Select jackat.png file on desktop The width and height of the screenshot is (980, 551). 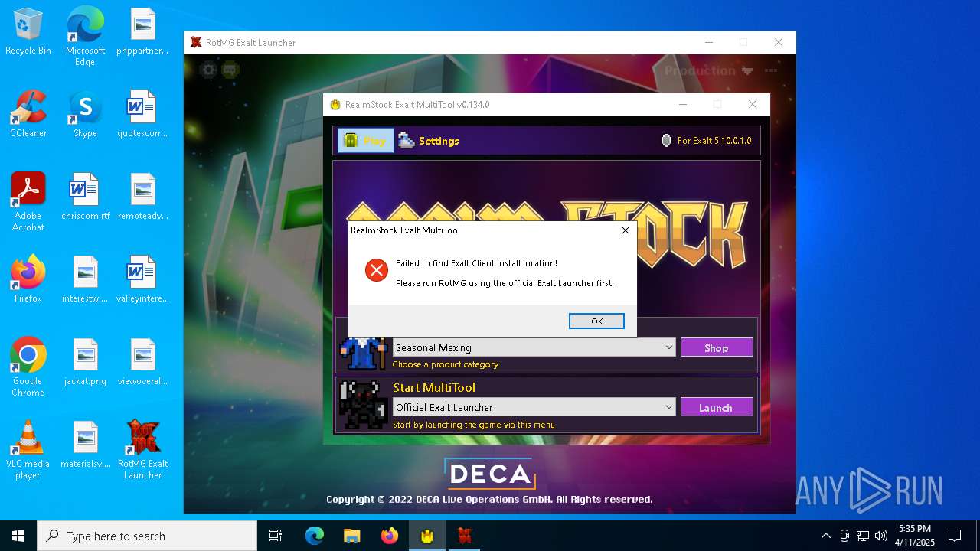(85, 363)
